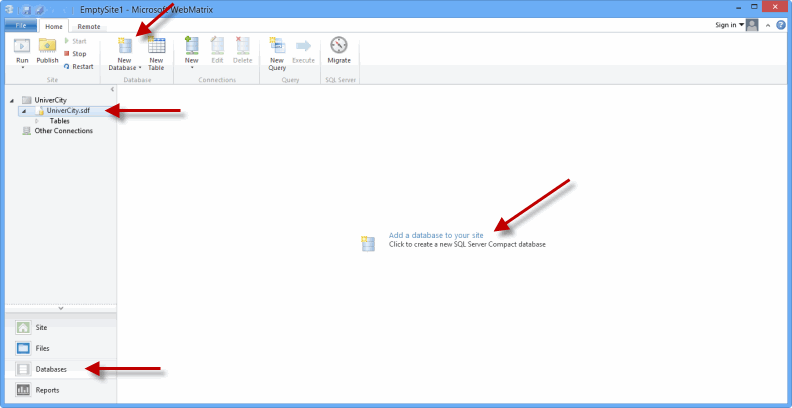The image size is (792, 408).
Task: Open the Sign in dropdown
Action: click(729, 25)
